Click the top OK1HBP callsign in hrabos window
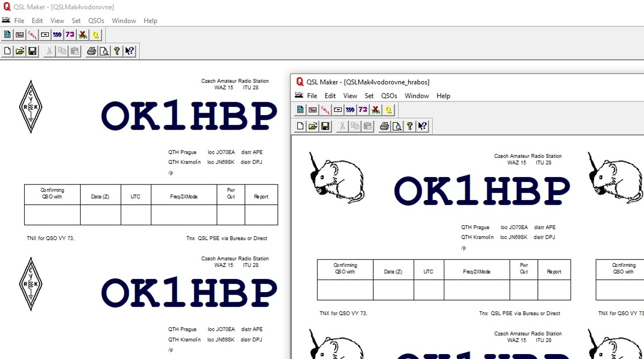 coord(482,191)
